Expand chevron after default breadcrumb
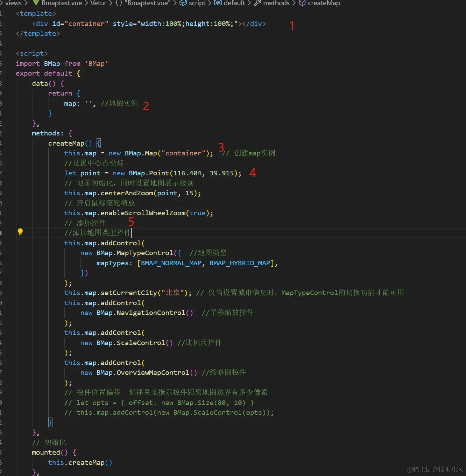The image size is (466, 476). pyautogui.click(x=249, y=3)
